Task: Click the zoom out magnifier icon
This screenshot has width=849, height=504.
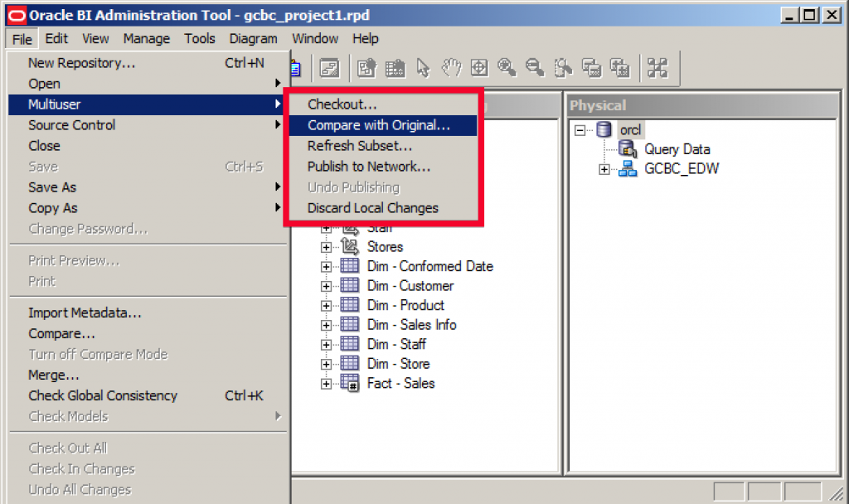Action: pos(535,68)
